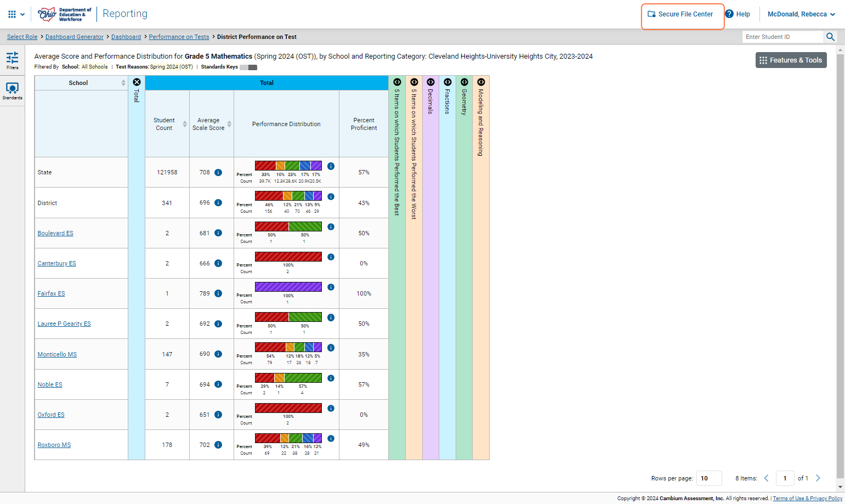Click the student ID search magnifier

[830, 37]
